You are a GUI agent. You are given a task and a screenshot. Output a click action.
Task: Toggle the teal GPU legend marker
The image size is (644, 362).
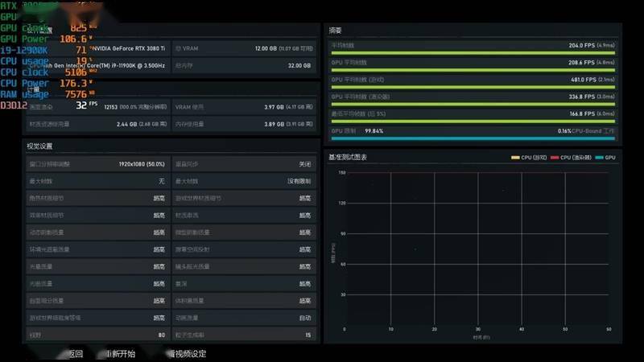(x=600, y=158)
